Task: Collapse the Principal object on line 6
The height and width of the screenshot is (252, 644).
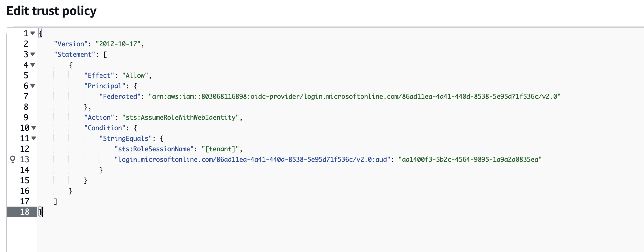Action: pos(33,86)
